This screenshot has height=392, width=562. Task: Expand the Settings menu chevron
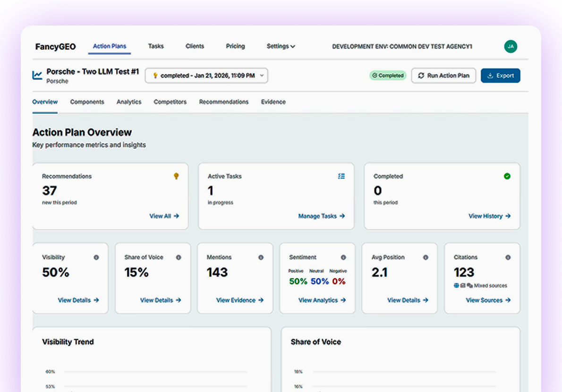click(293, 46)
